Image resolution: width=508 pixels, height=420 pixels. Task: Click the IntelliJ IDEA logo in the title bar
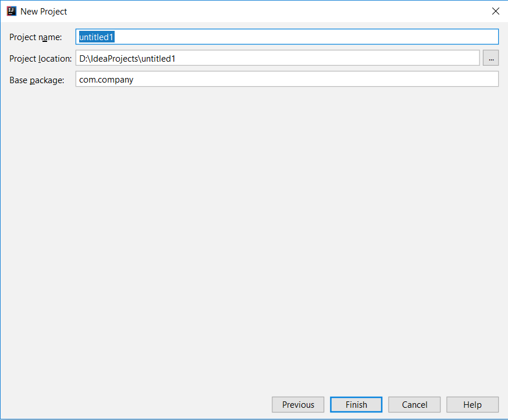point(10,10)
